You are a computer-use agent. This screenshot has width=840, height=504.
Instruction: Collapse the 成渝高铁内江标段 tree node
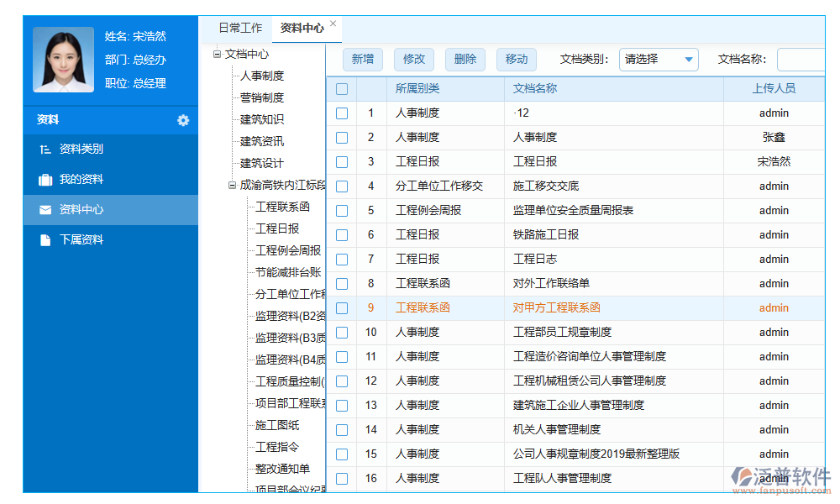[x=232, y=186]
